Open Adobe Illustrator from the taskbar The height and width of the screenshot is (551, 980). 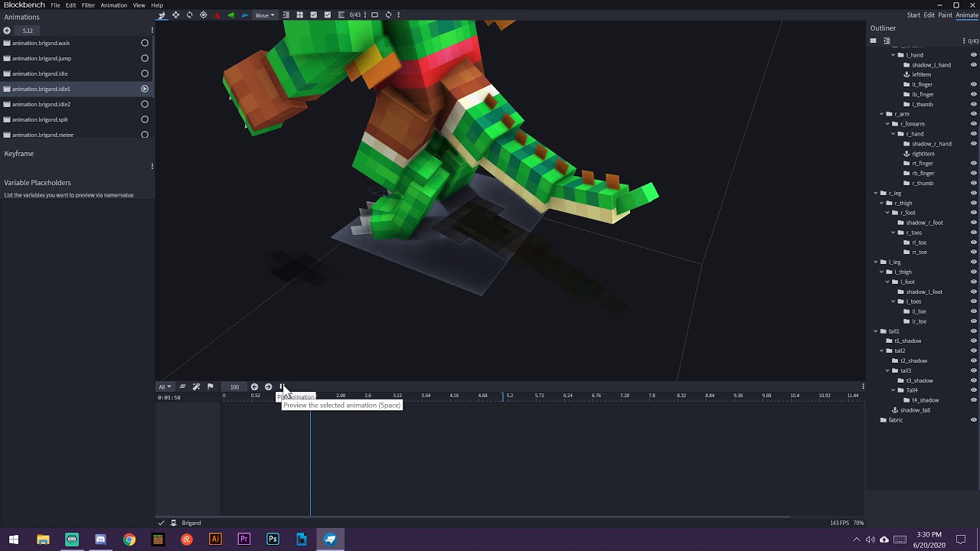click(x=215, y=540)
